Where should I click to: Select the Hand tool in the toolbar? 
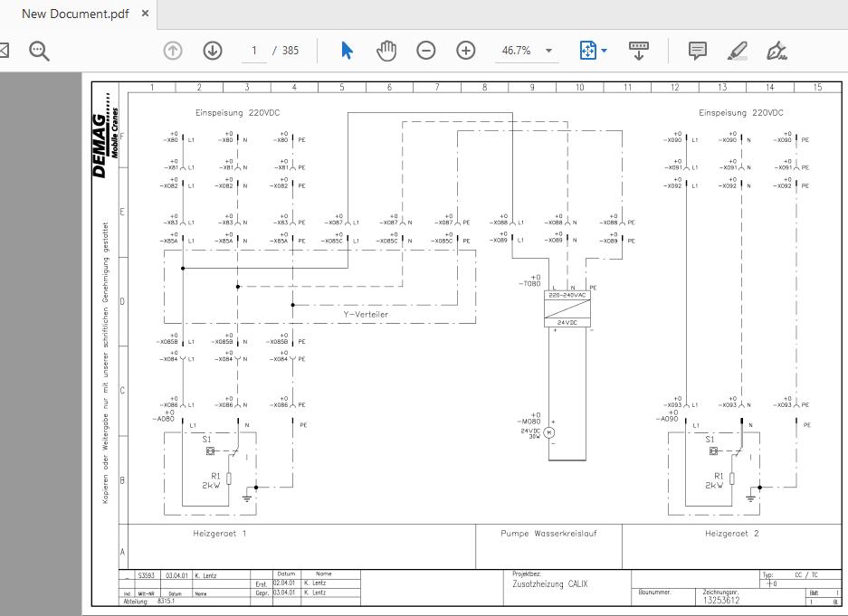tap(386, 51)
